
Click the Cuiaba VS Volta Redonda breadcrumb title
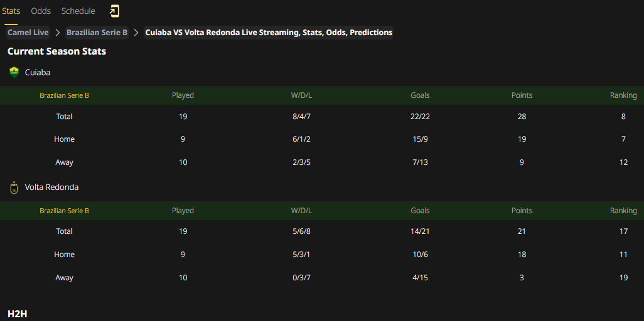(269, 33)
